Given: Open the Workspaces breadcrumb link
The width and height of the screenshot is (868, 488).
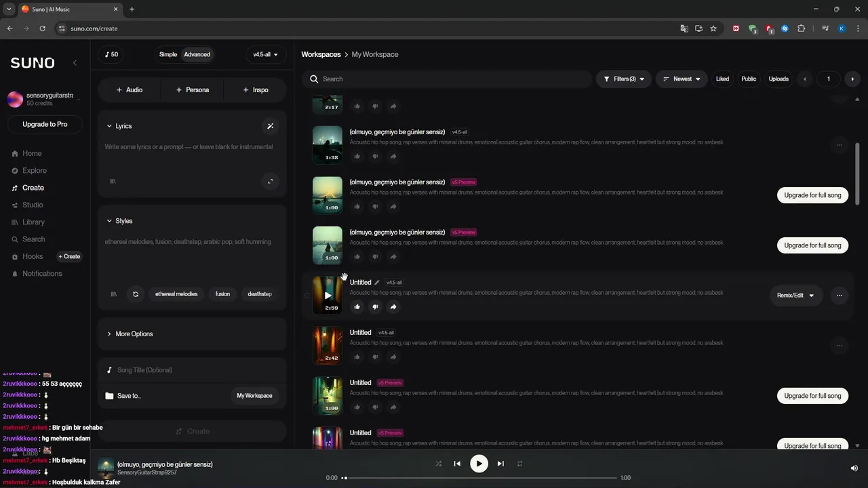Looking at the screenshot, I should point(321,54).
